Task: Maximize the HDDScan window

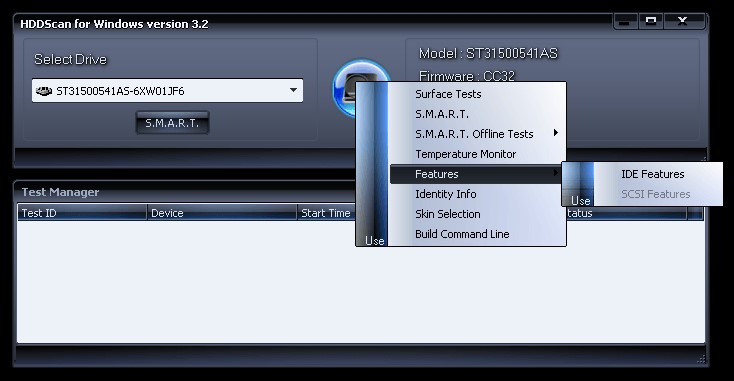Action: tap(651, 21)
